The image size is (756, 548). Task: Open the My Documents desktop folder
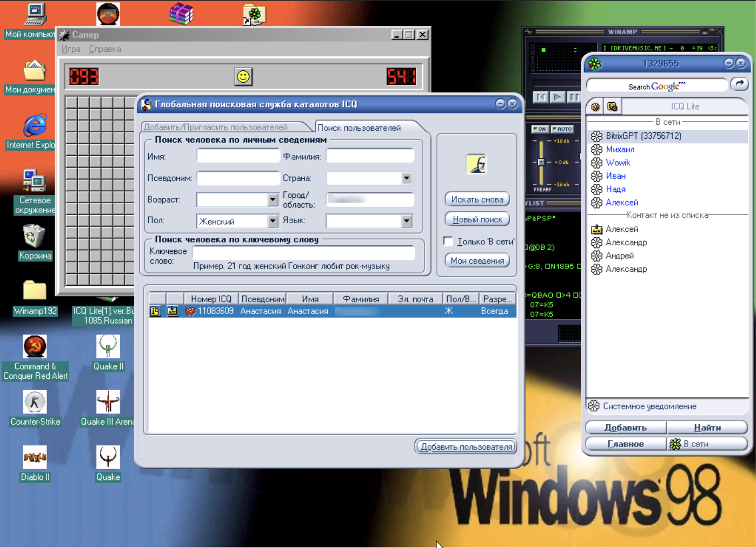click(x=35, y=70)
